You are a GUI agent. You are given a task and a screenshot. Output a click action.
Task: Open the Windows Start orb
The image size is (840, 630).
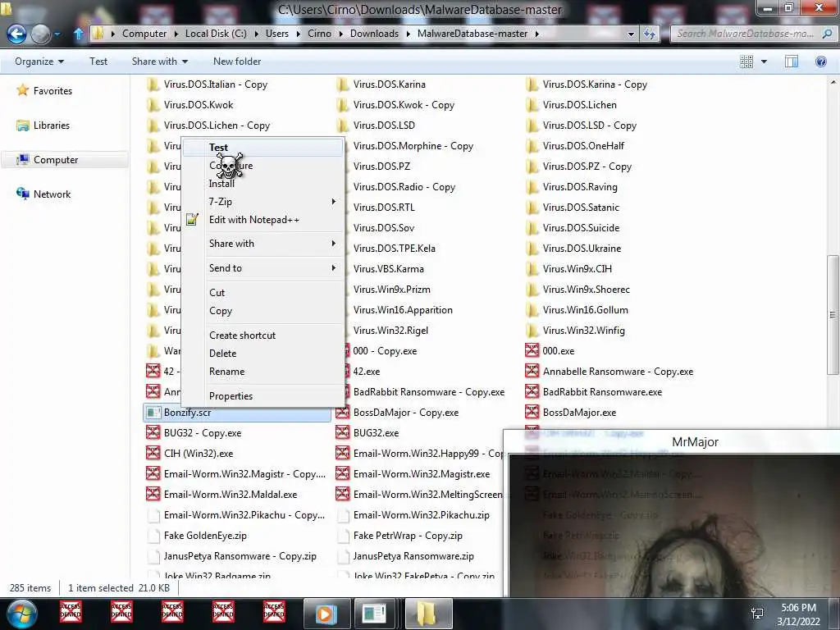pos(21,614)
